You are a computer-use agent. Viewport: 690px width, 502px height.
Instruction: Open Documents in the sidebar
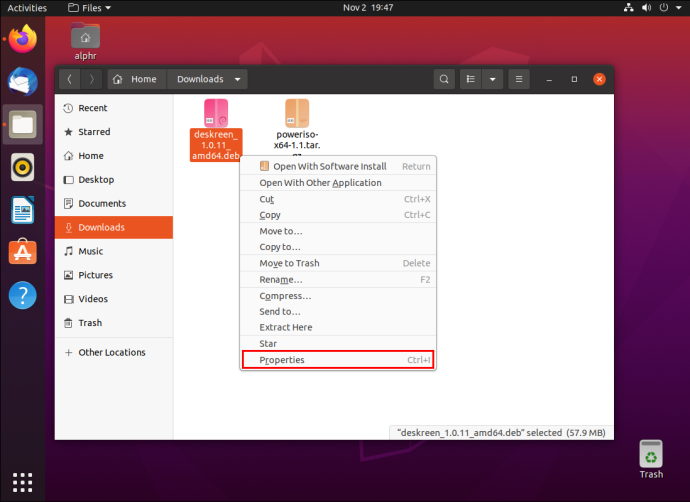[x=114, y=203]
